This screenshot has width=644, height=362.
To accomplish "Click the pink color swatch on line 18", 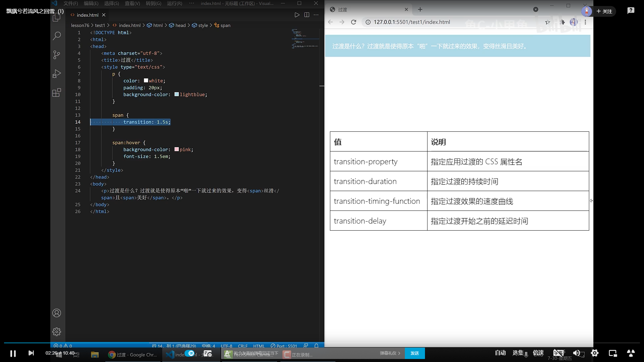I will (177, 149).
